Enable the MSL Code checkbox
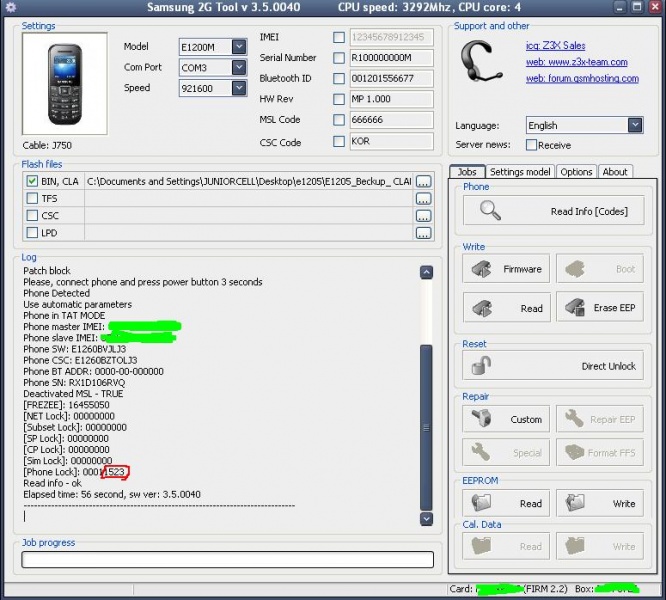Viewport: 666px width, 600px height. click(339, 120)
